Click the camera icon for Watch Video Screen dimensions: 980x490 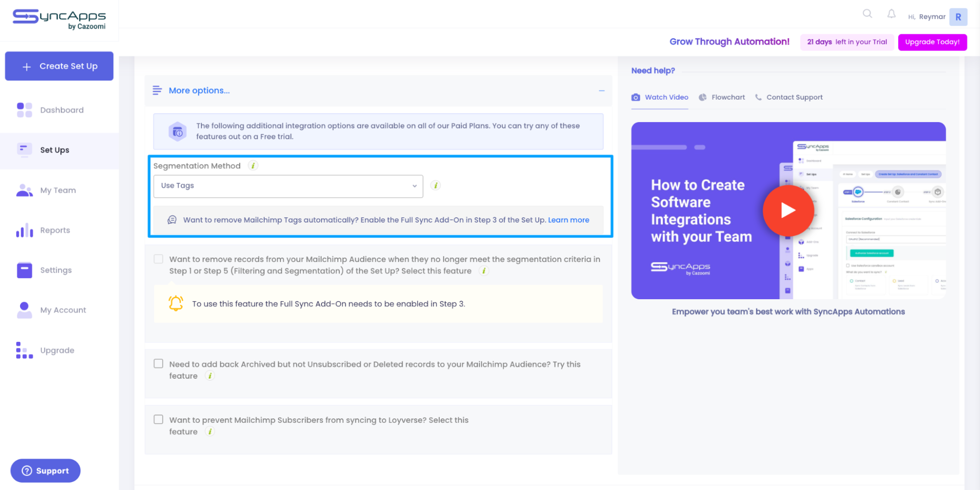point(636,97)
